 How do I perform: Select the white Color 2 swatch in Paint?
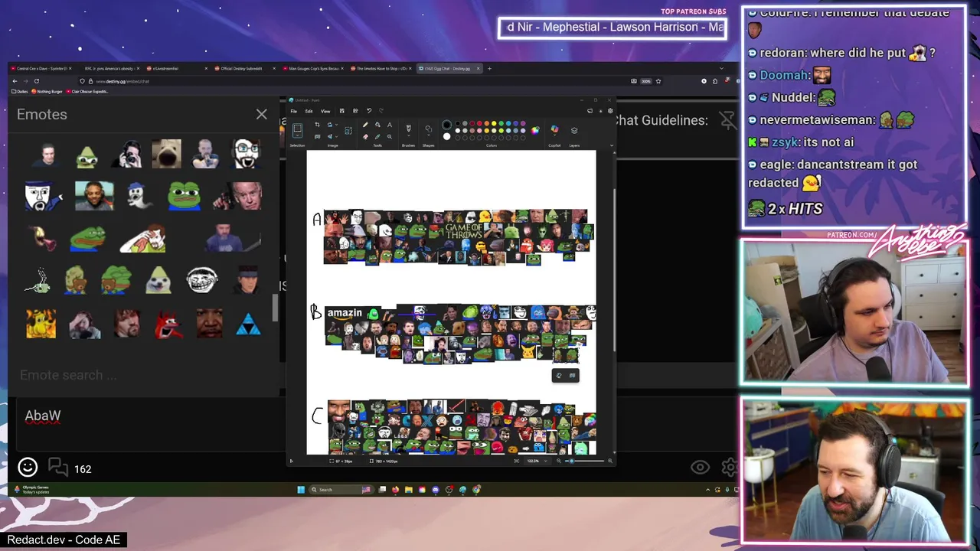pos(447,136)
